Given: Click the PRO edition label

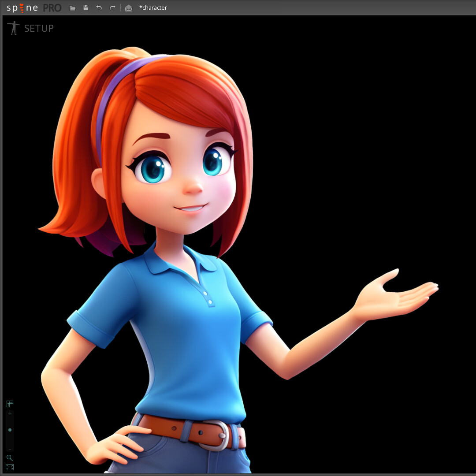Looking at the screenshot, I should pos(52,7).
